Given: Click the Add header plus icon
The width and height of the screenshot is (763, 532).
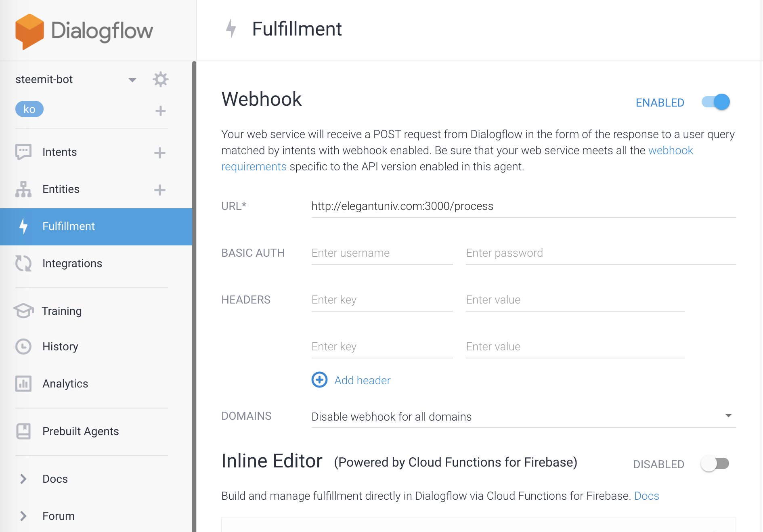Looking at the screenshot, I should click(319, 380).
